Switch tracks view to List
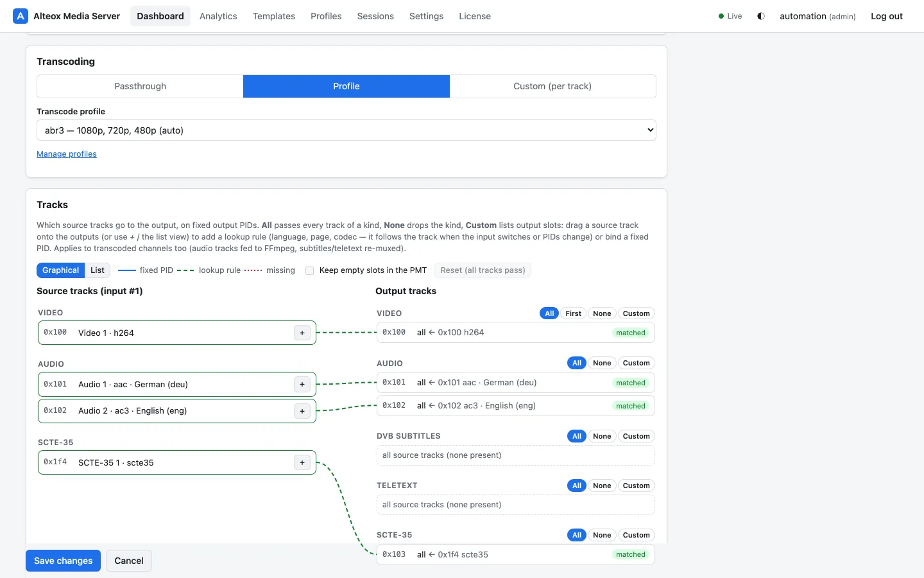The height and width of the screenshot is (578, 924). coord(98,270)
